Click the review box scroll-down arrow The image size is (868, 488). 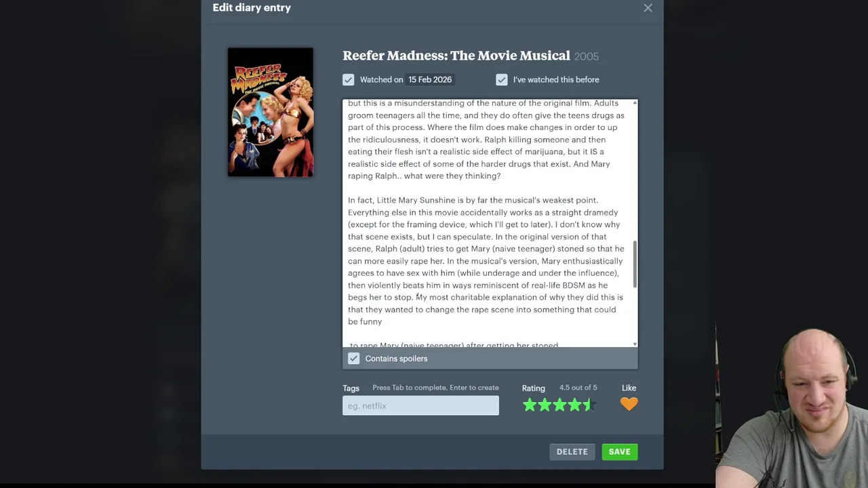pyautogui.click(x=635, y=344)
